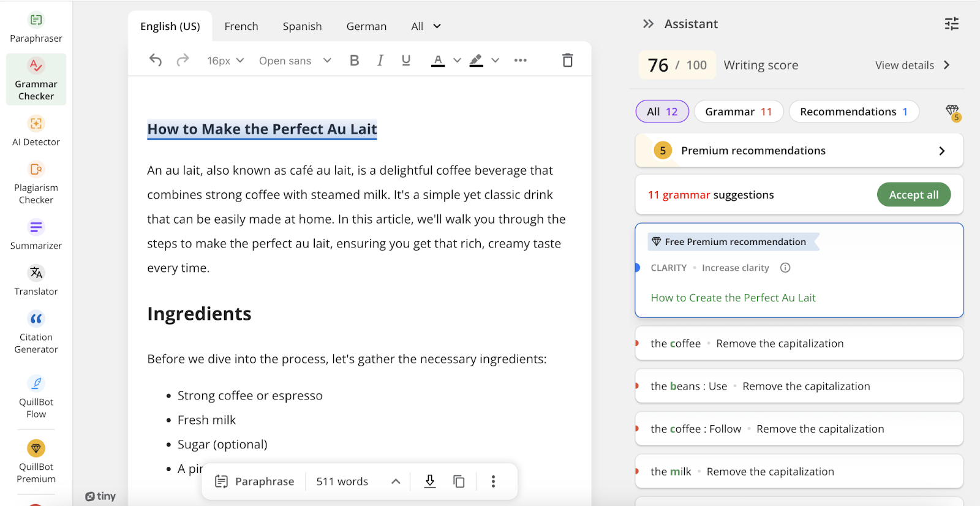This screenshot has height=506, width=980.
Task: Open the highlight color dropdown arrow
Action: [495, 60]
